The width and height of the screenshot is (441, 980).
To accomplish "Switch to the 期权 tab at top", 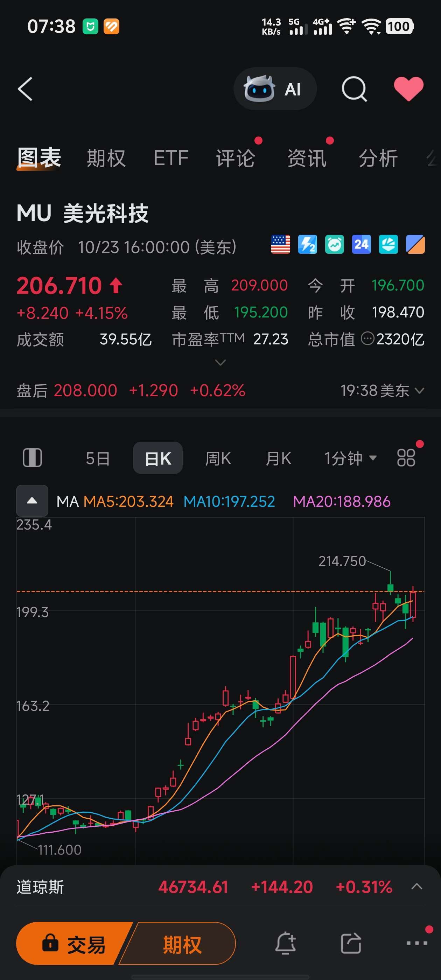I will [106, 158].
